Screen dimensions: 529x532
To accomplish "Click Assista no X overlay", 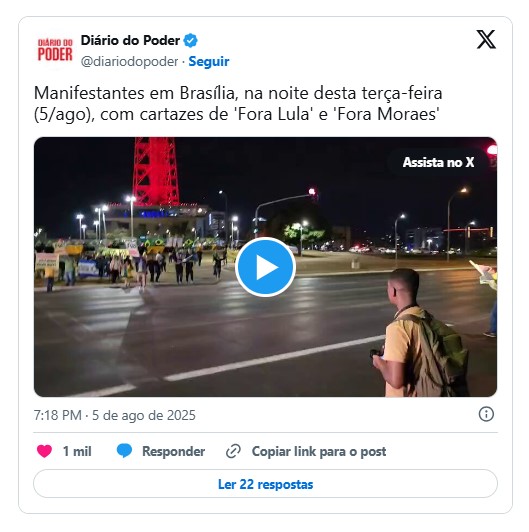I will coord(438,162).
